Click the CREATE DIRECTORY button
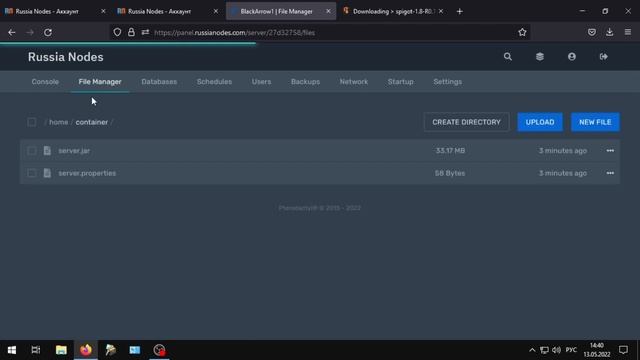This screenshot has width=640, height=360. pos(467,122)
